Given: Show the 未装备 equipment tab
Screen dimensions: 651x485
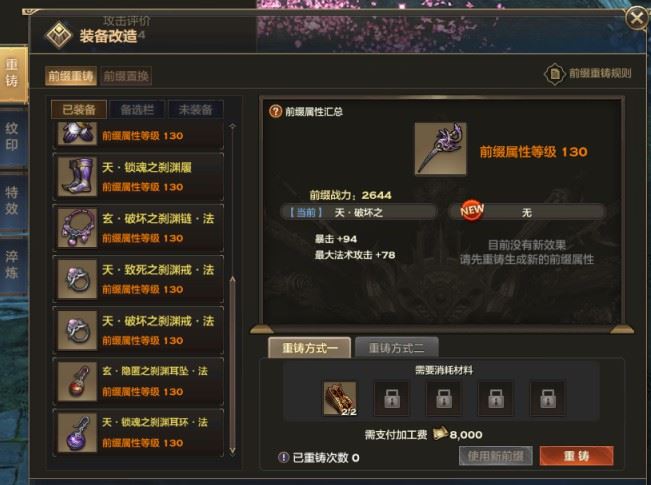Looking at the screenshot, I should (x=195, y=110).
